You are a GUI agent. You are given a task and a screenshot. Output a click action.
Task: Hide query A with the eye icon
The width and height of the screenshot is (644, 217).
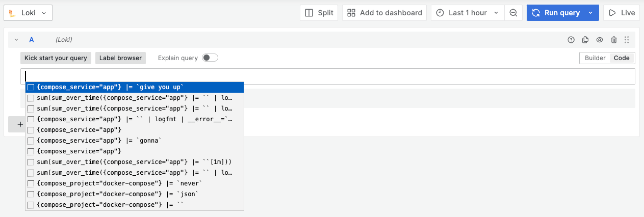click(600, 40)
